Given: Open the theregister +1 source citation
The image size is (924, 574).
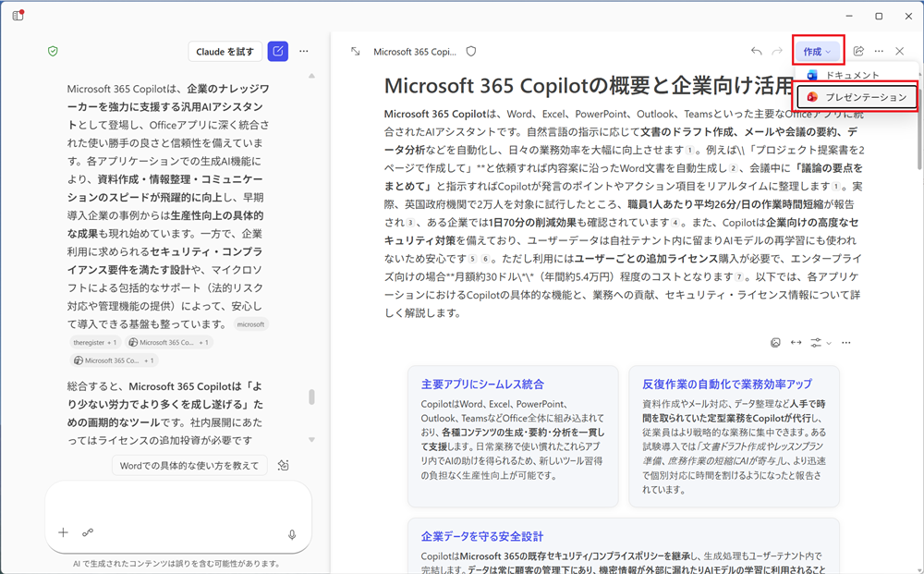Looking at the screenshot, I should 95,342.
